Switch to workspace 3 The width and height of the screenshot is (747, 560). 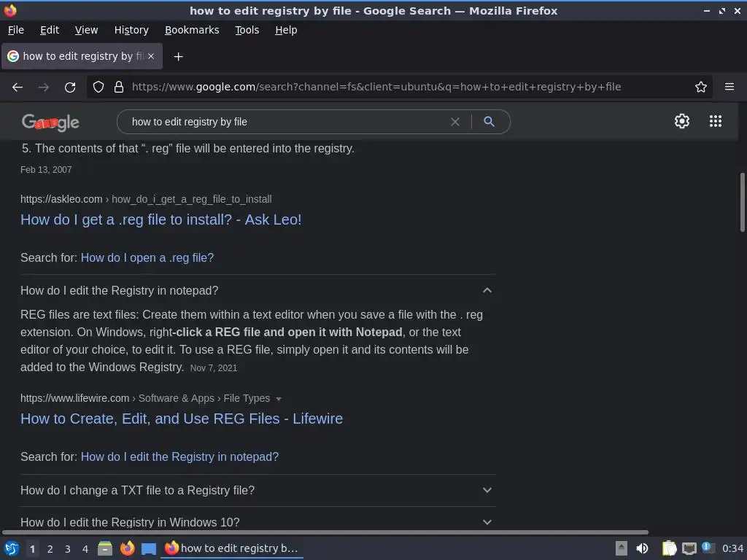(68, 549)
